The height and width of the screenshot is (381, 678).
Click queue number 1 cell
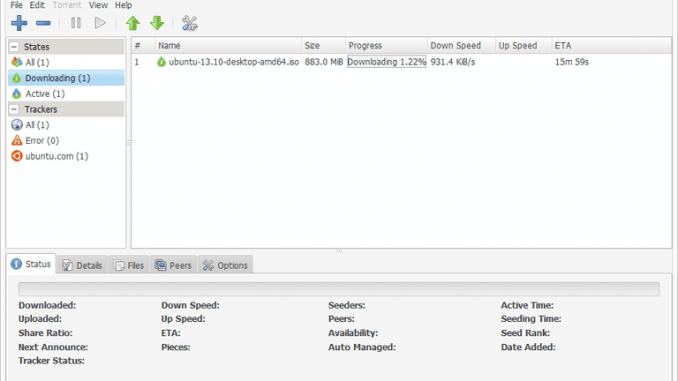137,62
